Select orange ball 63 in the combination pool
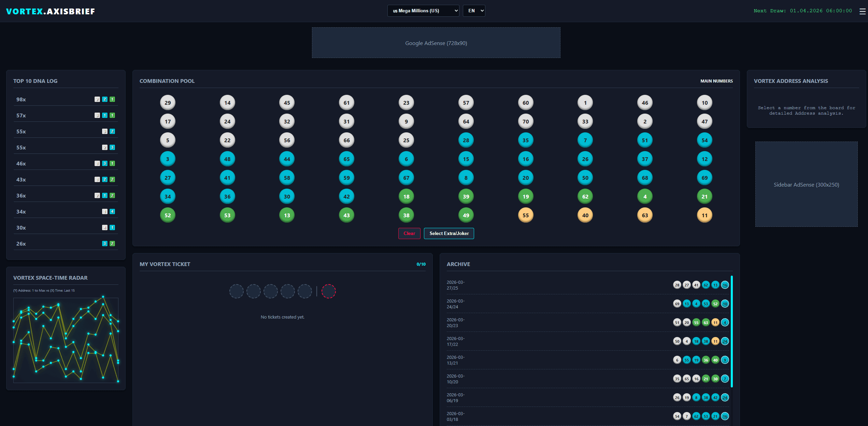The height and width of the screenshot is (426, 868). [x=645, y=215]
